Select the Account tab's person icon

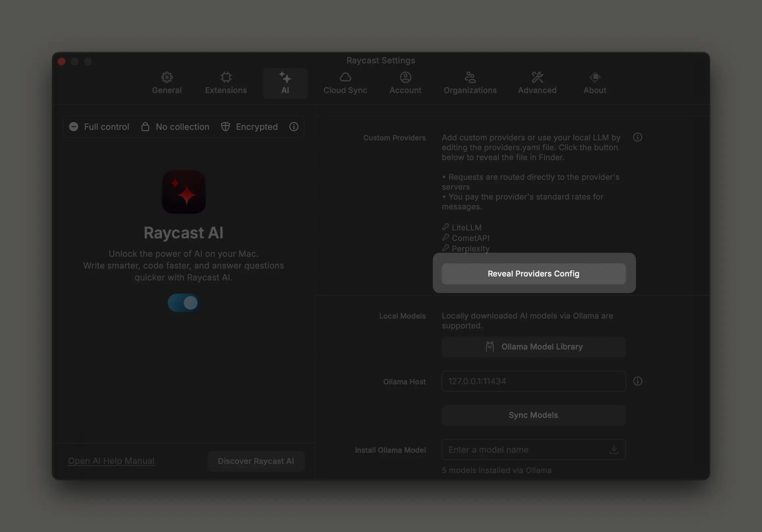pos(405,77)
